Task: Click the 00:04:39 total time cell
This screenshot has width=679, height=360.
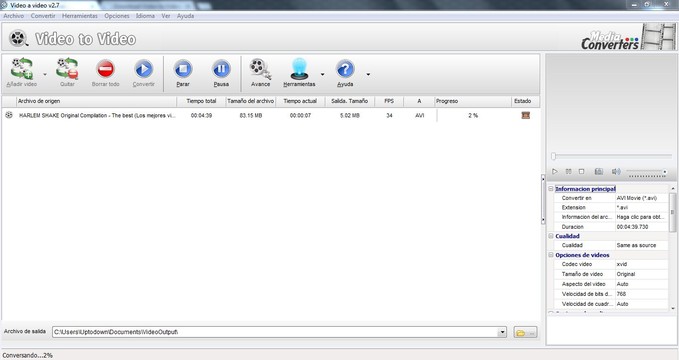Action: [201, 116]
